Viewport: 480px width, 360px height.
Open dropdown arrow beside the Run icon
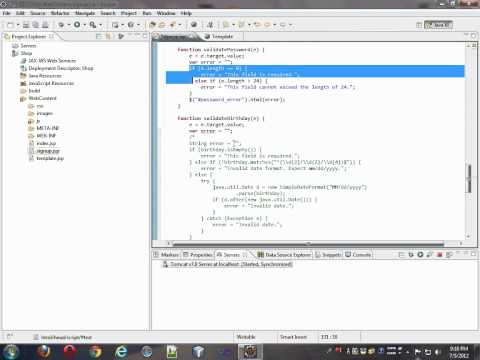coord(85,25)
